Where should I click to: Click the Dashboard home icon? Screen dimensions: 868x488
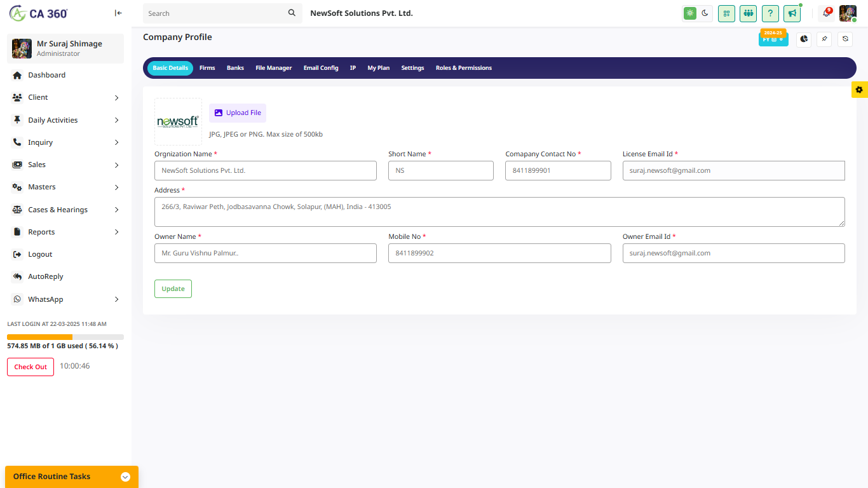coord(17,75)
